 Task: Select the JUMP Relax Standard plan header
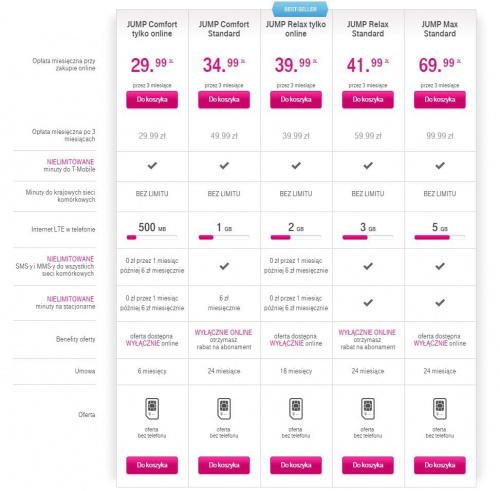click(x=368, y=29)
